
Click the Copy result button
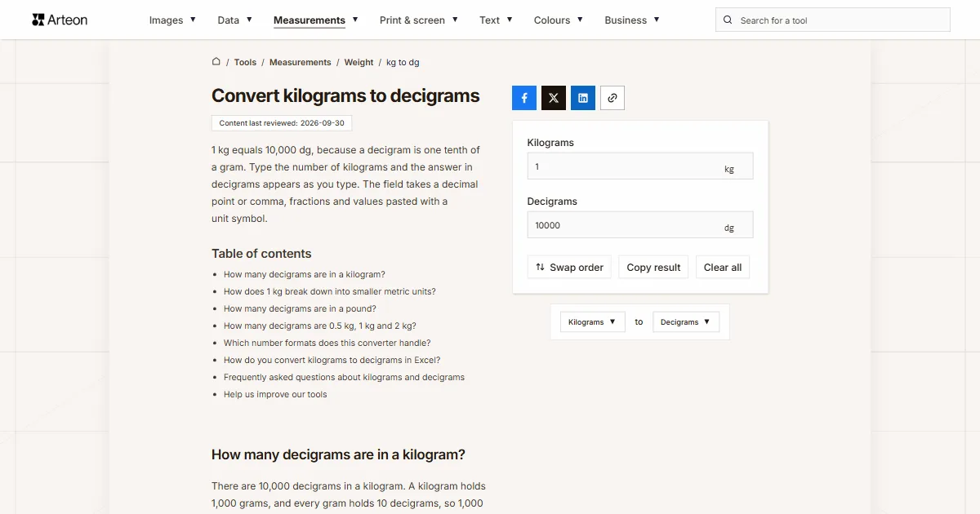tap(653, 267)
